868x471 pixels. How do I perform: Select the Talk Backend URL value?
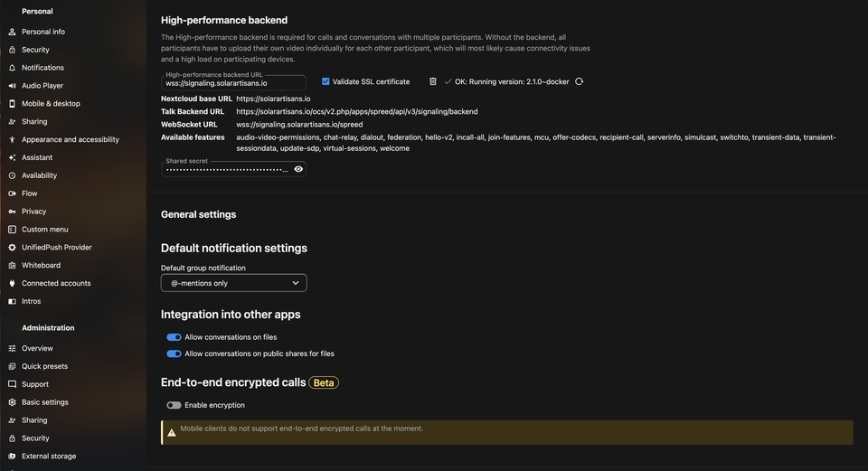pos(357,112)
